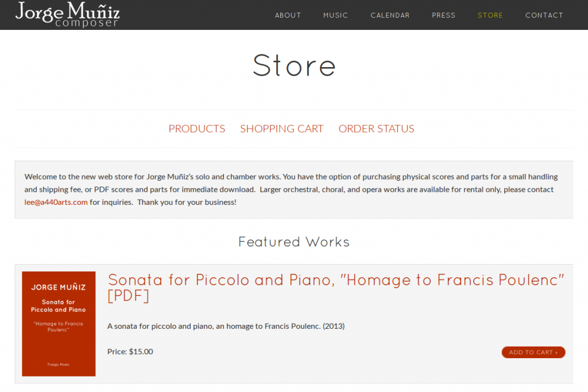Click the welcome message paragraph
Viewport: 588px width, 392px height.
(291, 189)
